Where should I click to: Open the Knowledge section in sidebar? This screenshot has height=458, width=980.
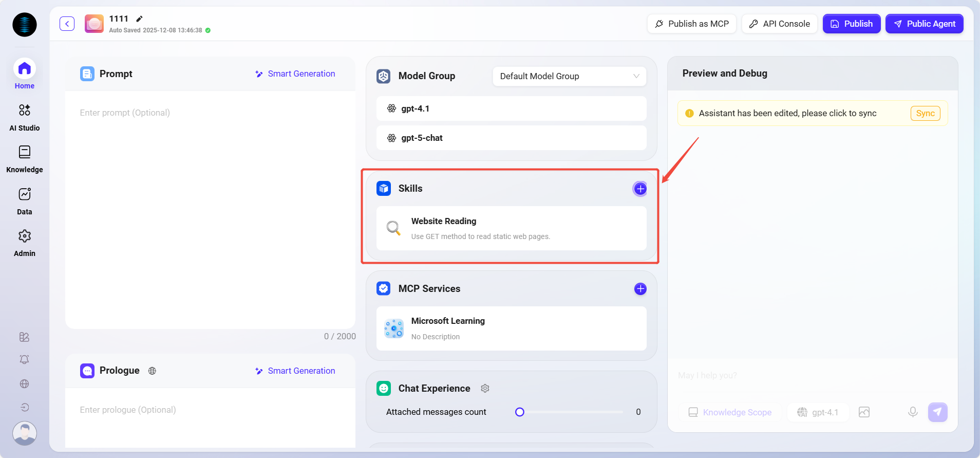click(25, 159)
